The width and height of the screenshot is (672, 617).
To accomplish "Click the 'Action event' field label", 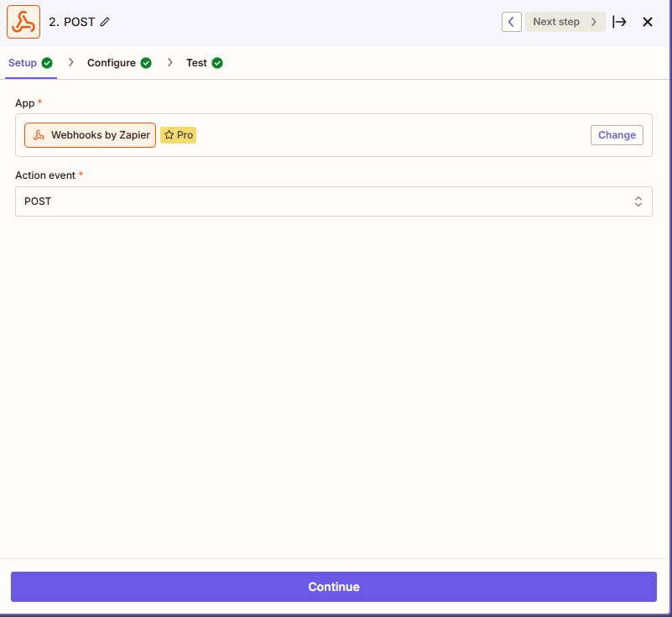I will (45, 175).
